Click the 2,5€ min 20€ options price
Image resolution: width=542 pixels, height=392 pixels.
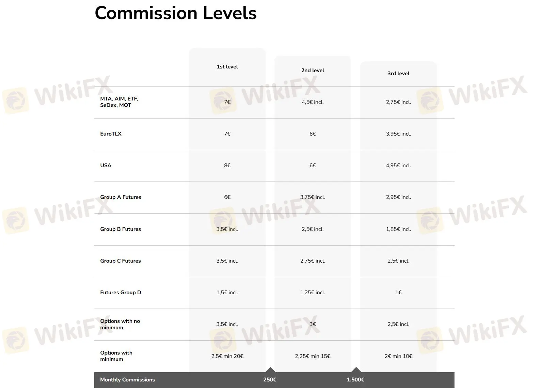coord(227,356)
